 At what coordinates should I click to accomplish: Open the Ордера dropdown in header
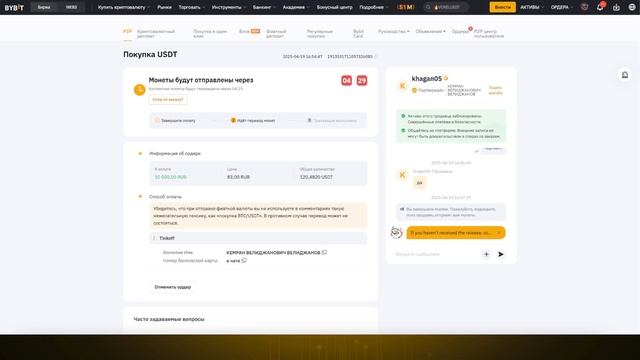pos(561,7)
